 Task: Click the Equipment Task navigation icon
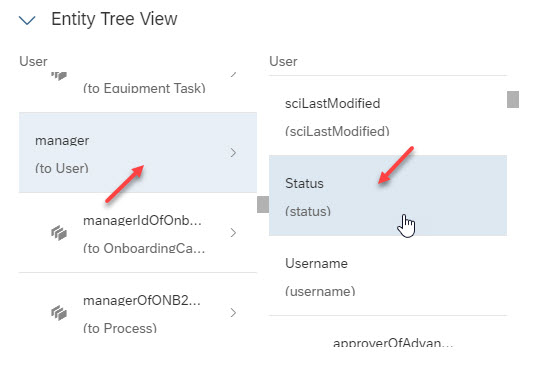[x=59, y=75]
